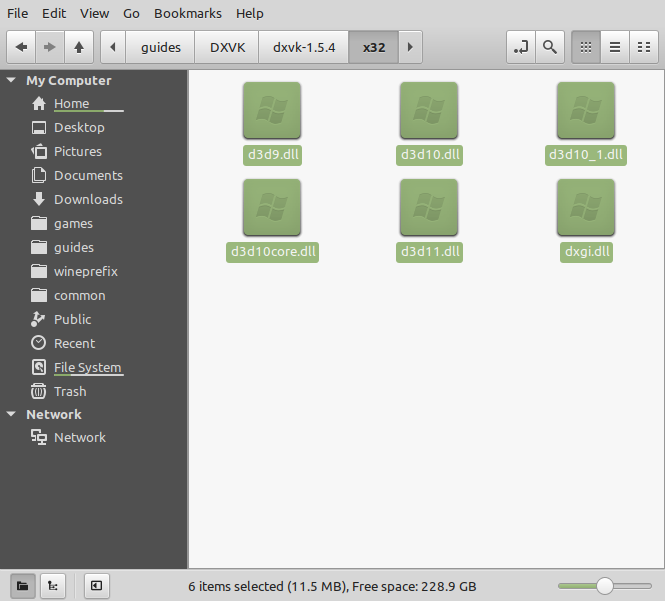Toggle the location entry path icon
The width and height of the screenshot is (665, 601).
pyautogui.click(x=521, y=47)
